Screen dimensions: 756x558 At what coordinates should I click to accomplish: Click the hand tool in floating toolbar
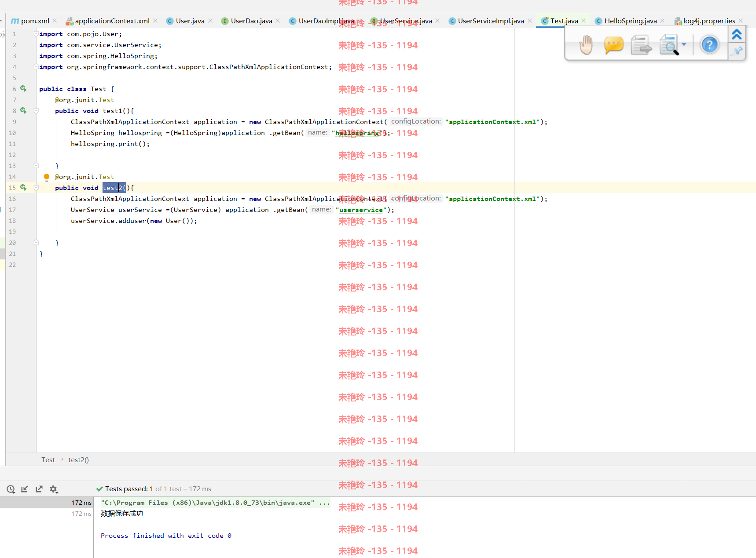586,45
